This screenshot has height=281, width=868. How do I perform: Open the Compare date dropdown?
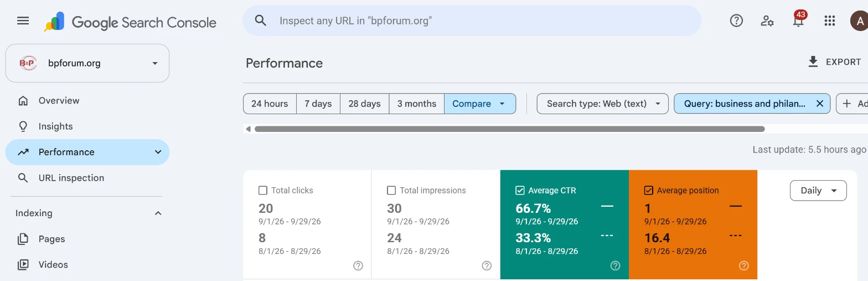pos(480,104)
